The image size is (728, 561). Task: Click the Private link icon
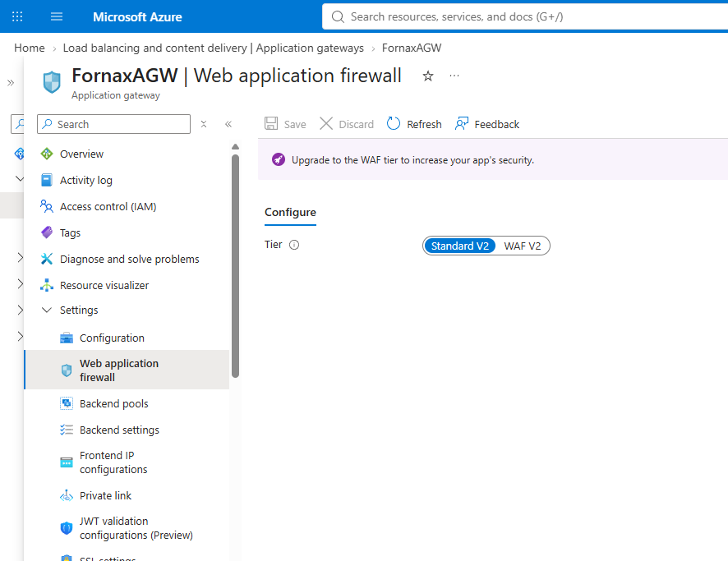point(67,495)
